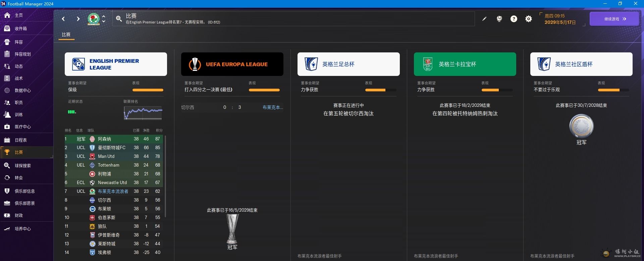Open the 战术 tactics icon
Image resolution: width=644 pixels, height=261 pixels.
coord(7,78)
